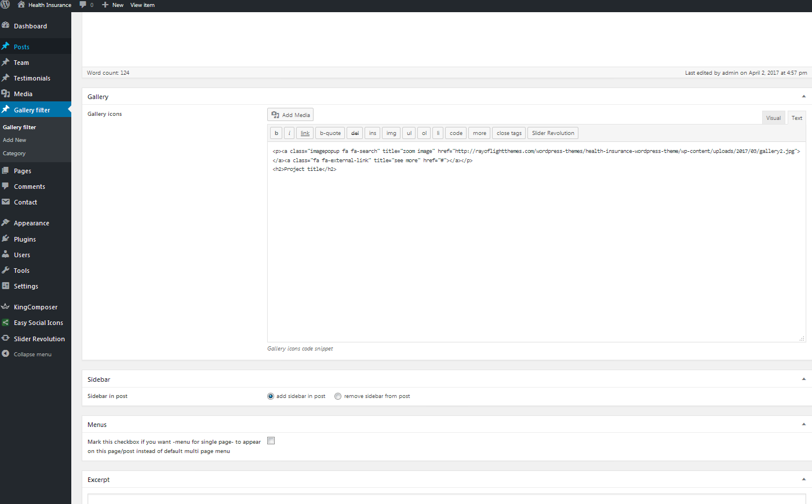
Task: Select 'remove sidebar from post' radio button
Action: pos(338,396)
